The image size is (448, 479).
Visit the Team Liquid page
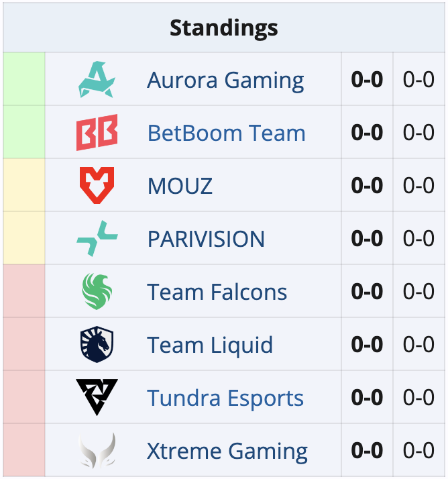coord(210,345)
